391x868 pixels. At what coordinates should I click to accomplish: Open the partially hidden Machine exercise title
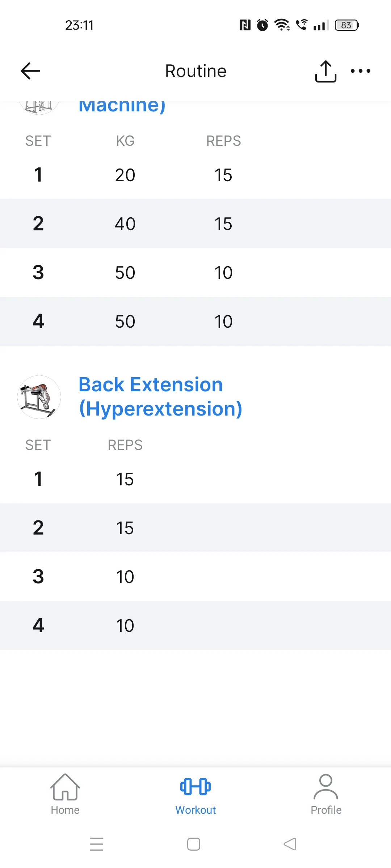122,106
